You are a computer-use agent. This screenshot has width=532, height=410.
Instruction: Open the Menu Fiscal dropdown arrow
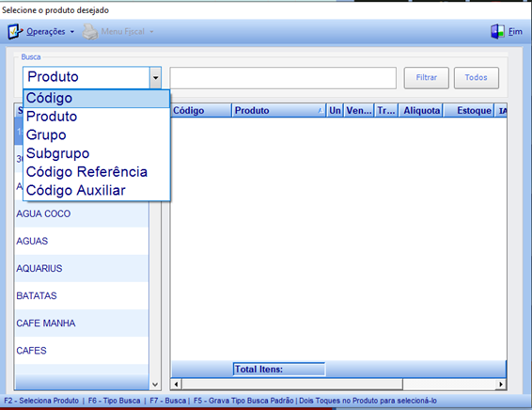151,32
